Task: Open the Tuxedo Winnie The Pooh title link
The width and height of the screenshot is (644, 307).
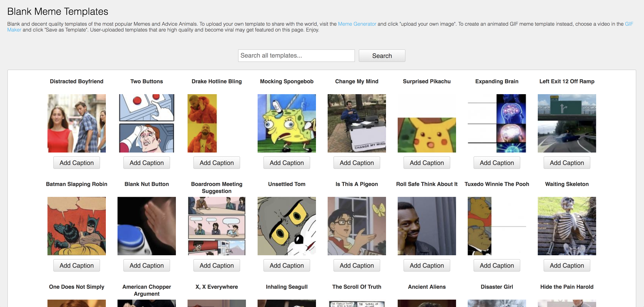Action: click(497, 184)
